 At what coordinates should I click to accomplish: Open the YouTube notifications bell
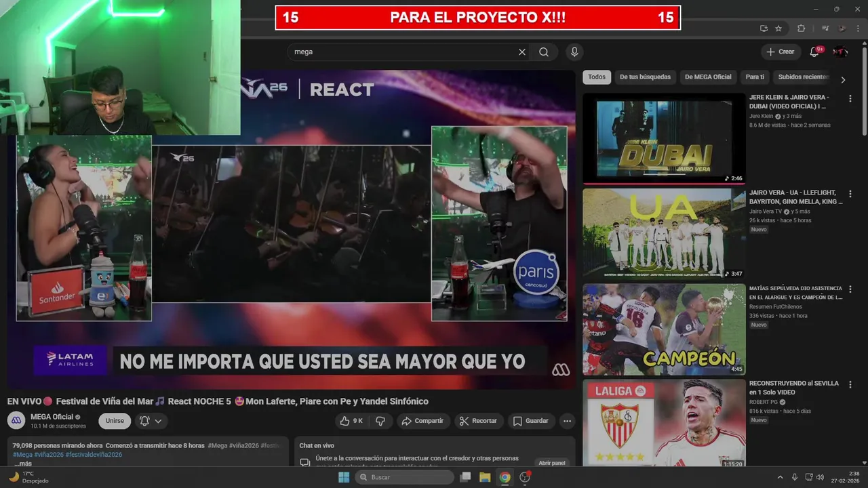pos(815,52)
